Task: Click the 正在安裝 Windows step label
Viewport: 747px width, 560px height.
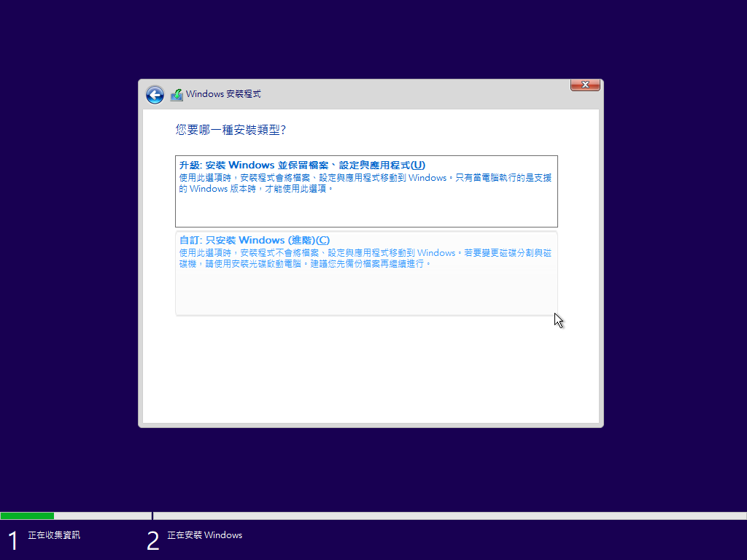Action: (x=204, y=535)
